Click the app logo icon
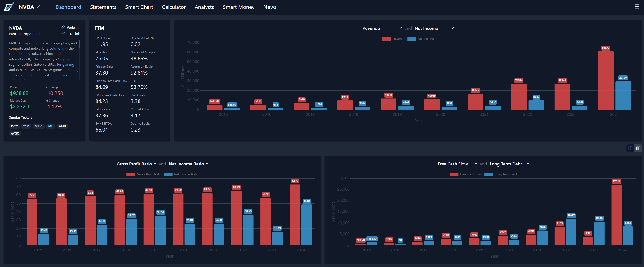Image resolution: width=644 pixels, height=267 pixels. pos(8,7)
